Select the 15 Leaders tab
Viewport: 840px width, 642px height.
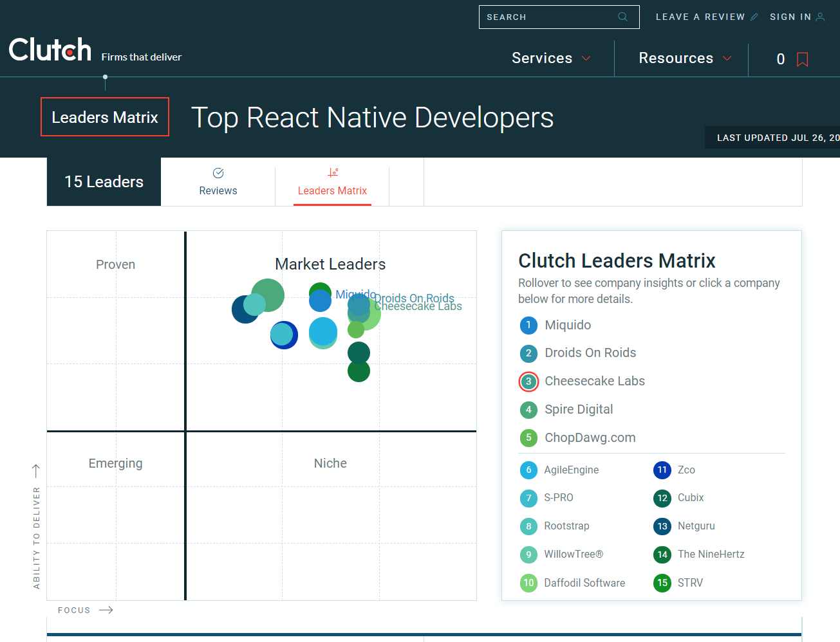click(x=104, y=182)
